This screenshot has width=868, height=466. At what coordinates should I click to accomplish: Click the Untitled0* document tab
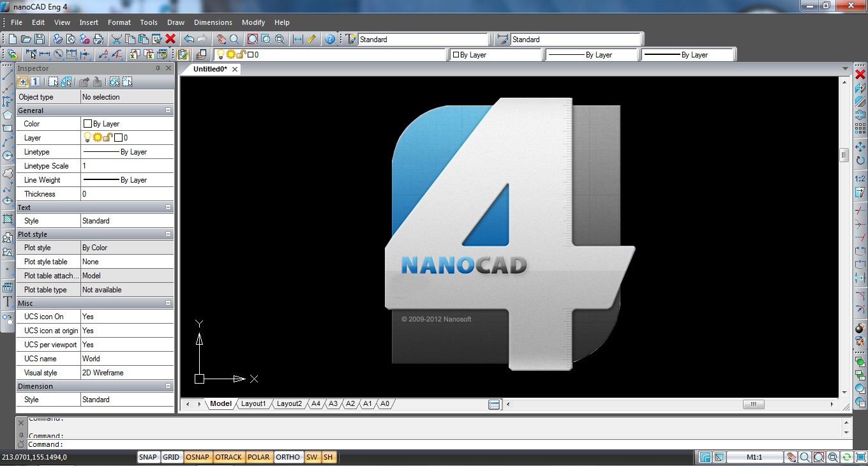pos(210,69)
